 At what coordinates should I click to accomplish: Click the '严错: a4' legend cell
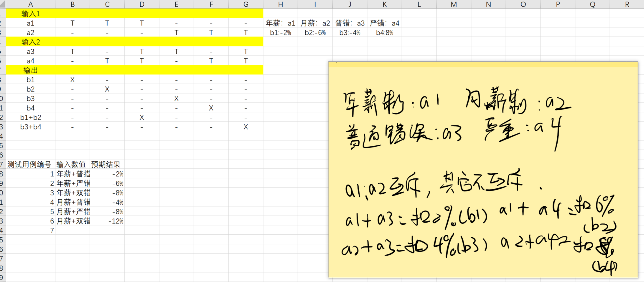coord(384,23)
